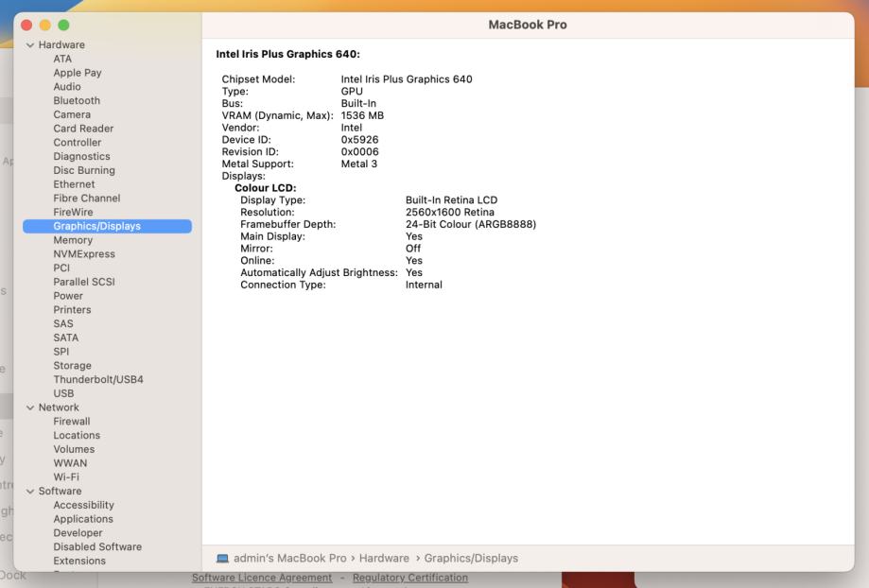Viewport: 869px width, 588px height.
Task: Collapse the Hardware section chevron
Action: [30, 44]
